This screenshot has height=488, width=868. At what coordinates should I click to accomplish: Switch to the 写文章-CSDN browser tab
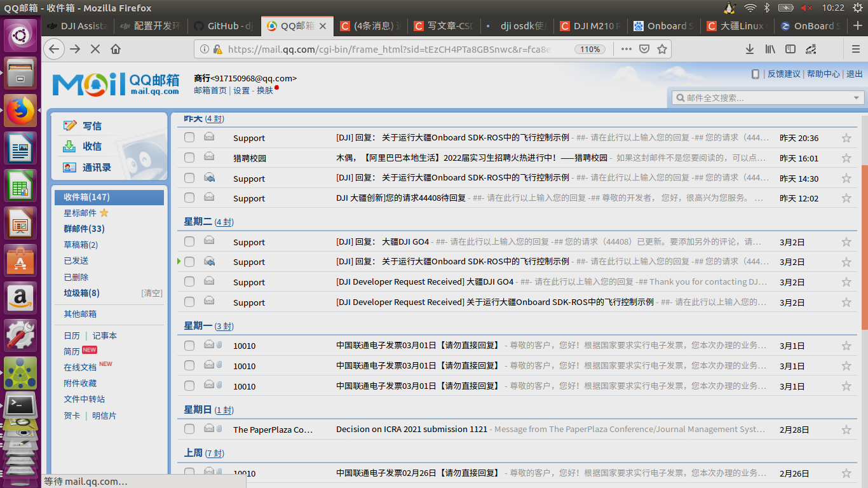443,26
